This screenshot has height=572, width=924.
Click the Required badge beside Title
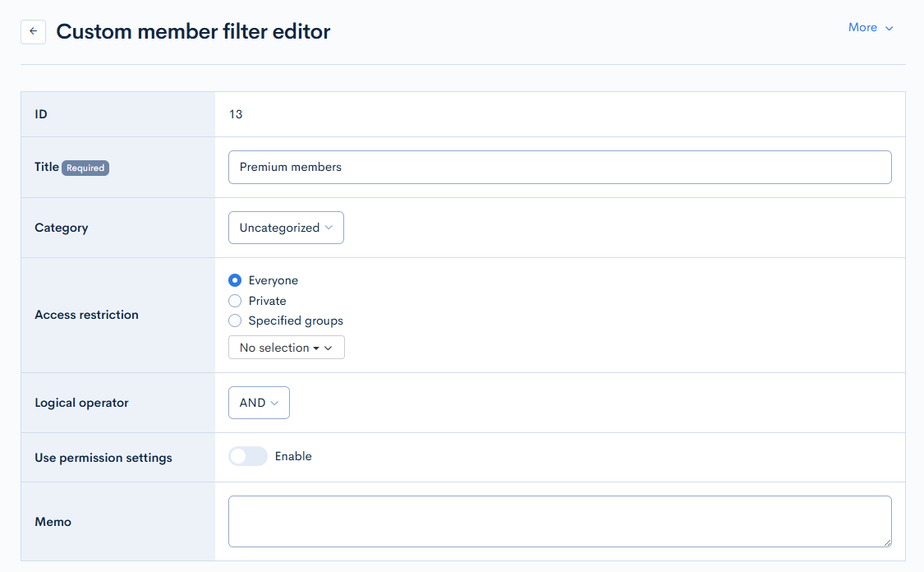[x=85, y=168]
